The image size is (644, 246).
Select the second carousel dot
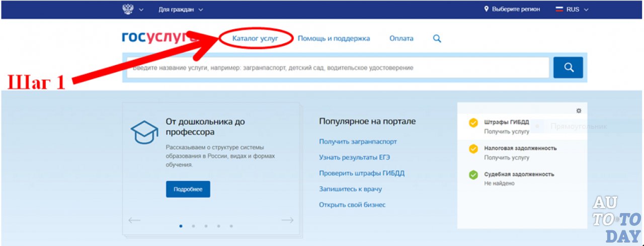(194, 226)
